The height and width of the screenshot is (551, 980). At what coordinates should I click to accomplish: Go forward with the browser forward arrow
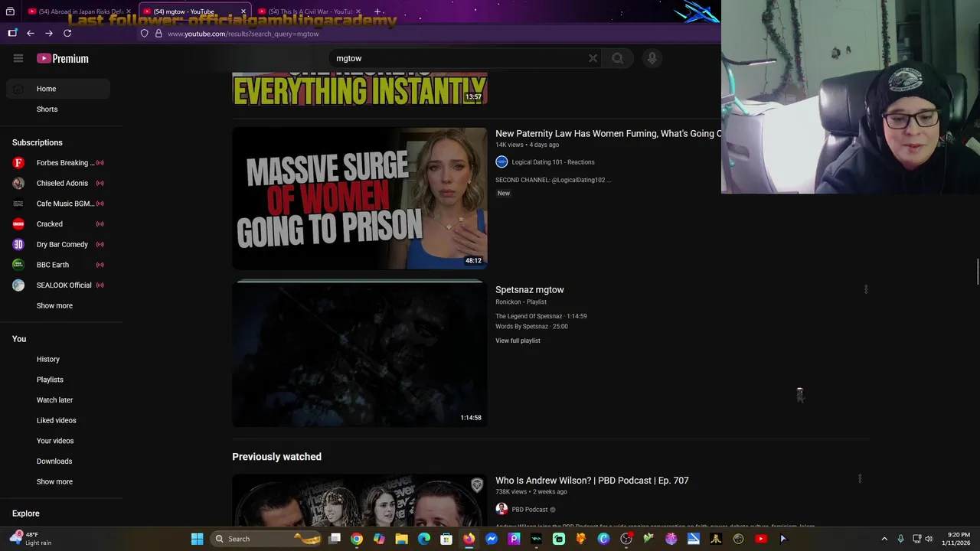[x=48, y=33]
